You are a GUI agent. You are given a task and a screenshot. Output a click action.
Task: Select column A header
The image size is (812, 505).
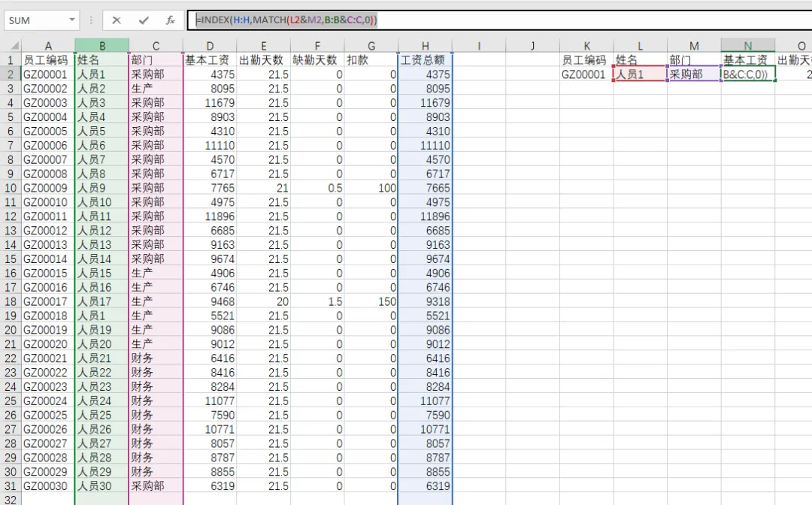click(x=48, y=46)
